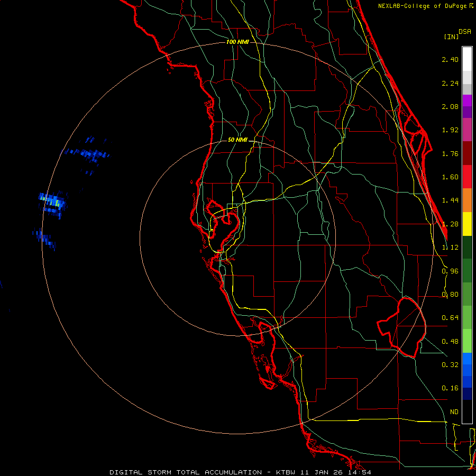Pick the black ND swatch at legend bottom
This screenshot has height=476, width=476.
tap(467, 411)
